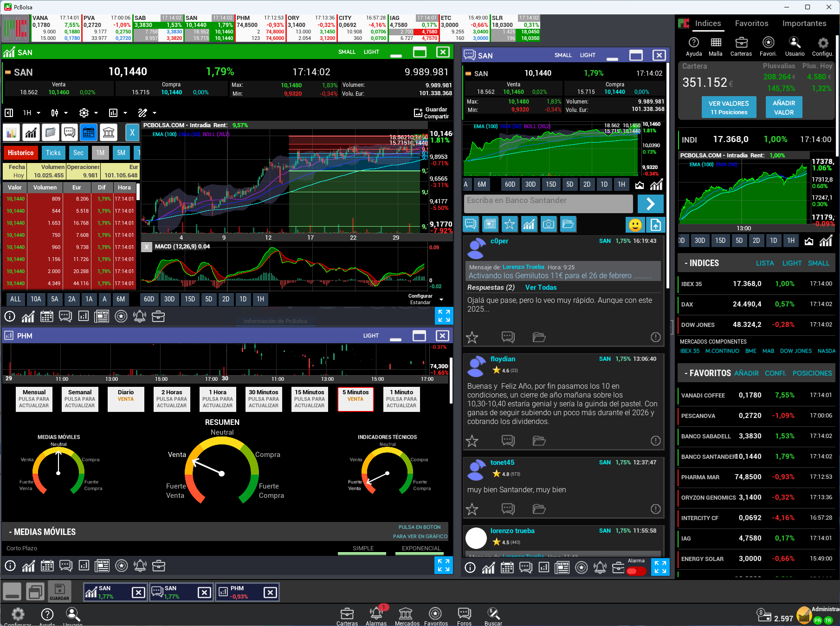Select the Diario timeframe tab in PHM
840x626 pixels.
(126, 399)
